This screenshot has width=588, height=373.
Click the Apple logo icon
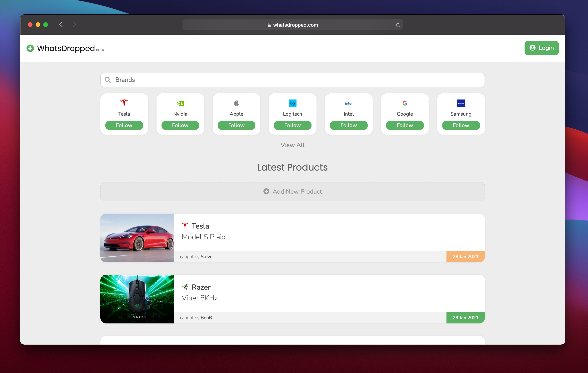[x=236, y=103]
